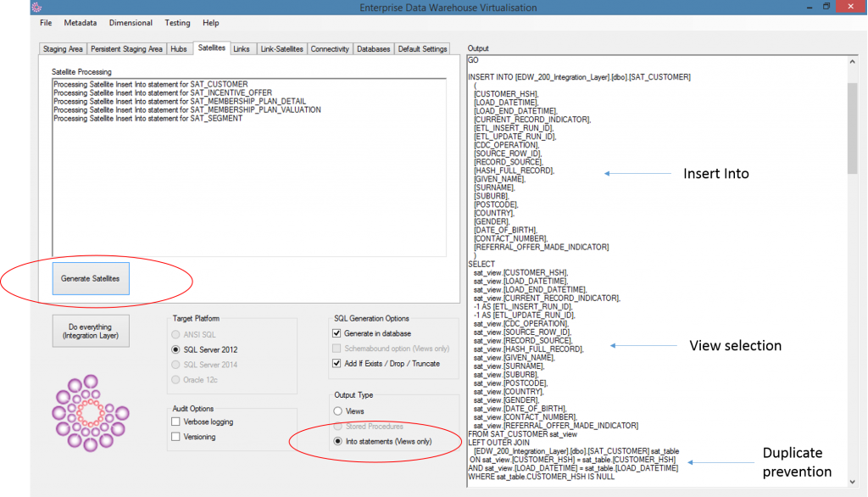
Task: Toggle the Generate in database checkbox
Action: (337, 333)
